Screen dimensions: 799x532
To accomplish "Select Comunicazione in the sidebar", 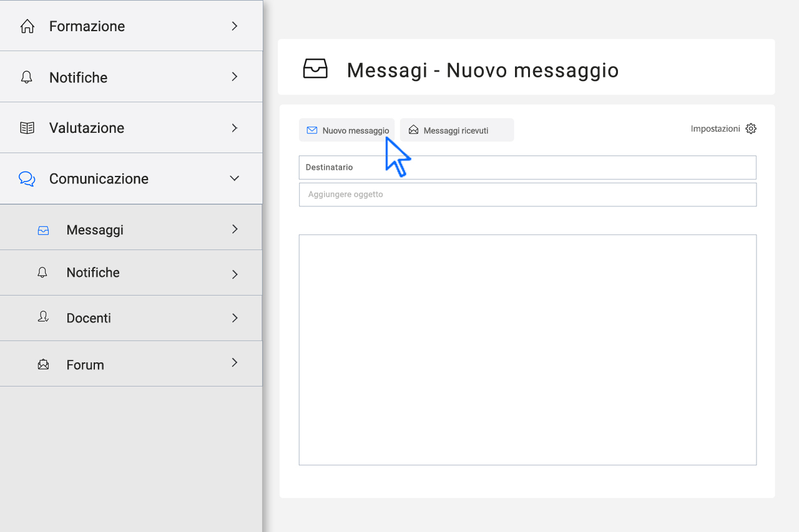I will click(131, 179).
